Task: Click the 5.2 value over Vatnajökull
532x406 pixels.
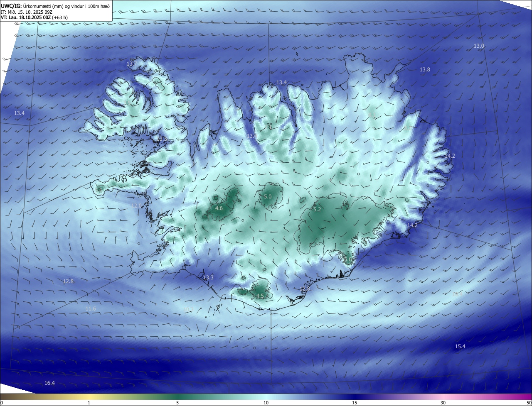Action: point(317,210)
